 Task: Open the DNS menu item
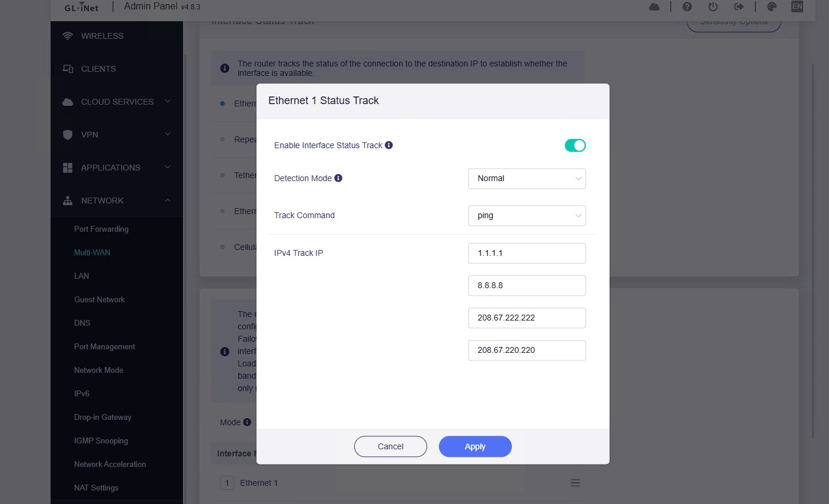[82, 323]
